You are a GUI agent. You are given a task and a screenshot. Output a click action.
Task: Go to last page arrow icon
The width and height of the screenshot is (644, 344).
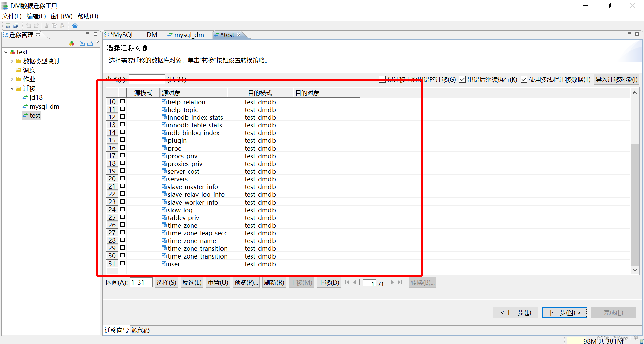click(400, 282)
